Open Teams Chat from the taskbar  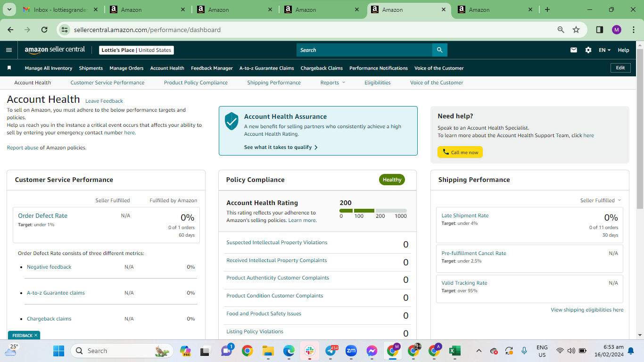[227, 351]
